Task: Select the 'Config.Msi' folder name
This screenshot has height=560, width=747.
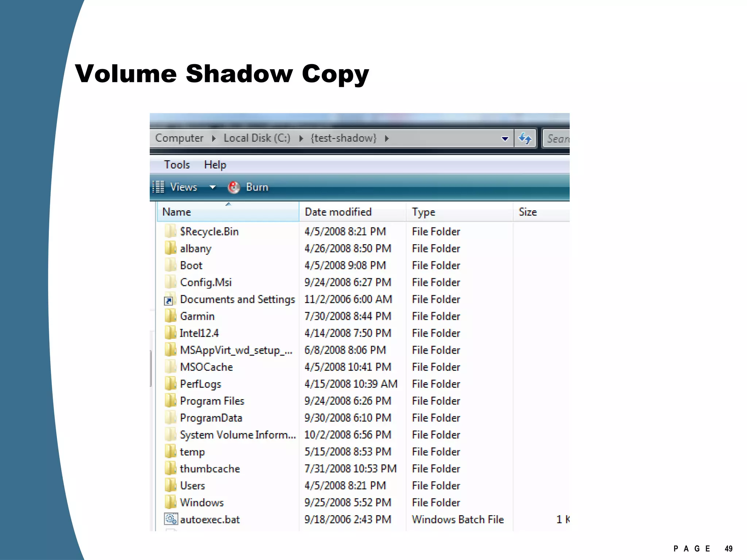Action: 206,283
